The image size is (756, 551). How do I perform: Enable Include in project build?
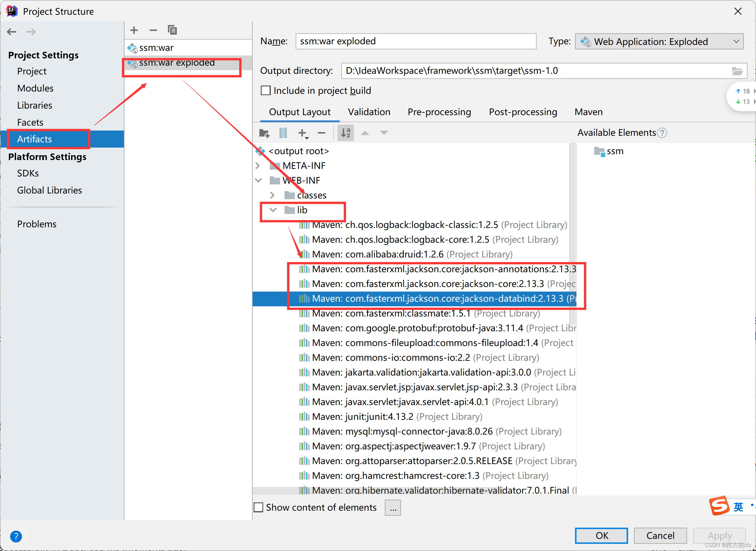click(265, 91)
